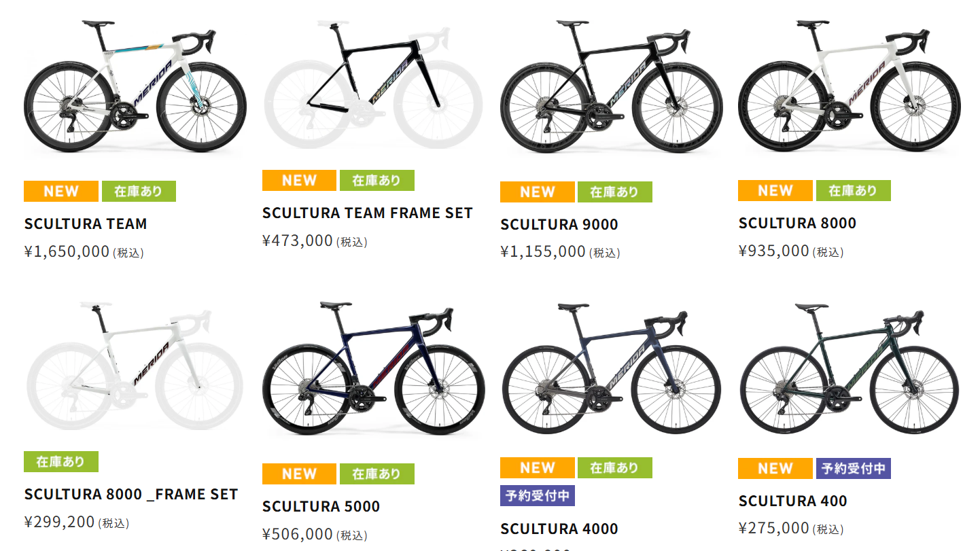Open SCULTURA 8000 _FRAME SET title link

[130, 494]
